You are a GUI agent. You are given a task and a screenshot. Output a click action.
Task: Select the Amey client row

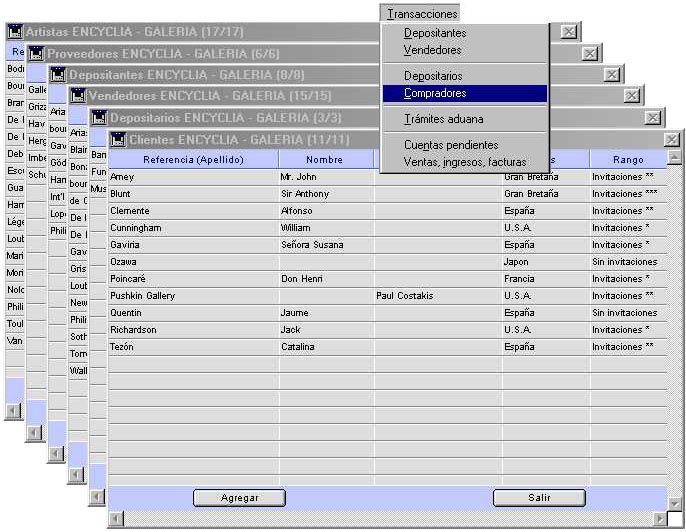pos(388,177)
